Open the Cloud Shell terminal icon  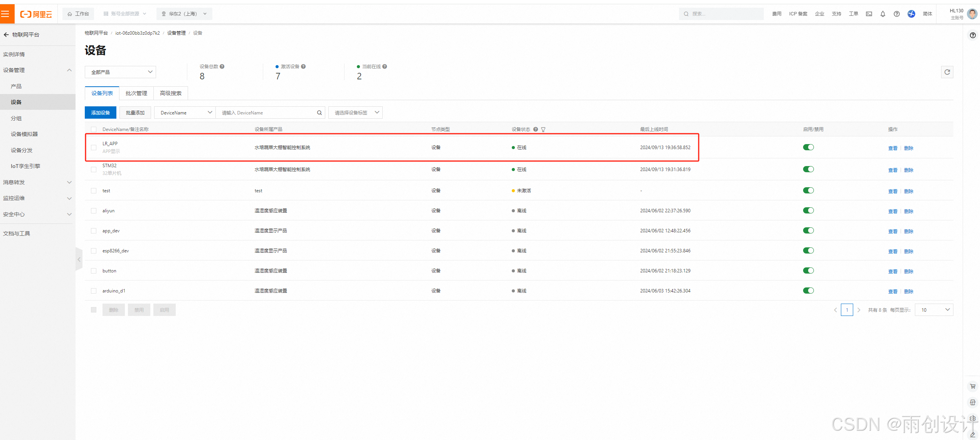click(x=869, y=14)
